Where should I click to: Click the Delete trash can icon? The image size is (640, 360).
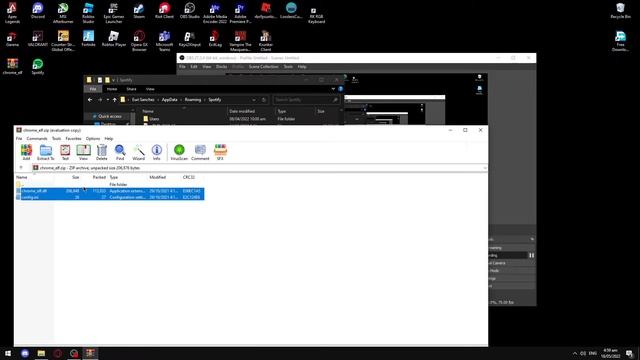click(102, 152)
